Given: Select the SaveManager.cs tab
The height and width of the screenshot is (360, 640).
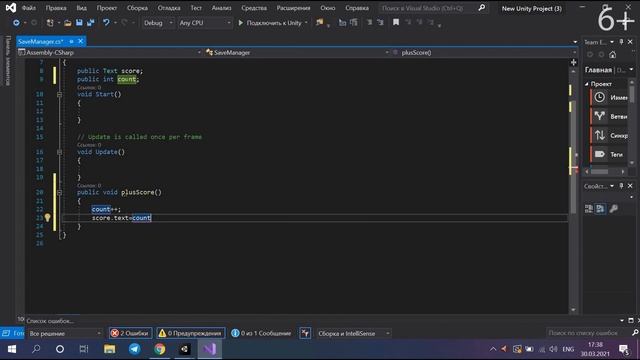Looking at the screenshot, I should 41,41.
